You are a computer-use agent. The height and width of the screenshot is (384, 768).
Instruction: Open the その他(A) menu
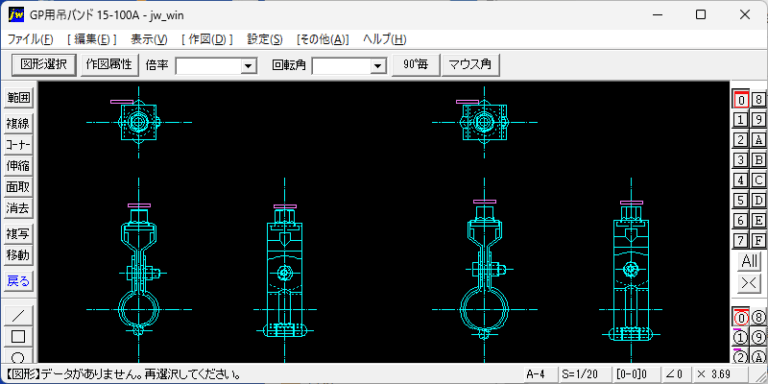point(323,39)
